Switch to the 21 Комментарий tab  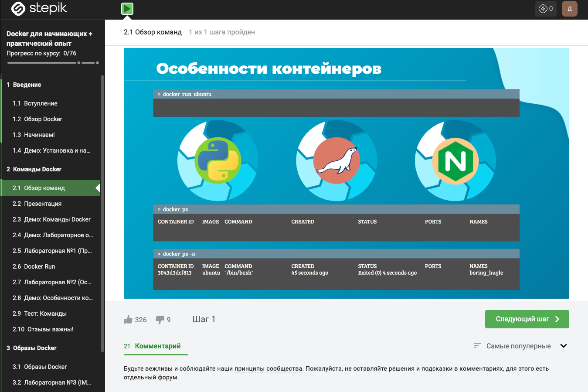(152, 346)
